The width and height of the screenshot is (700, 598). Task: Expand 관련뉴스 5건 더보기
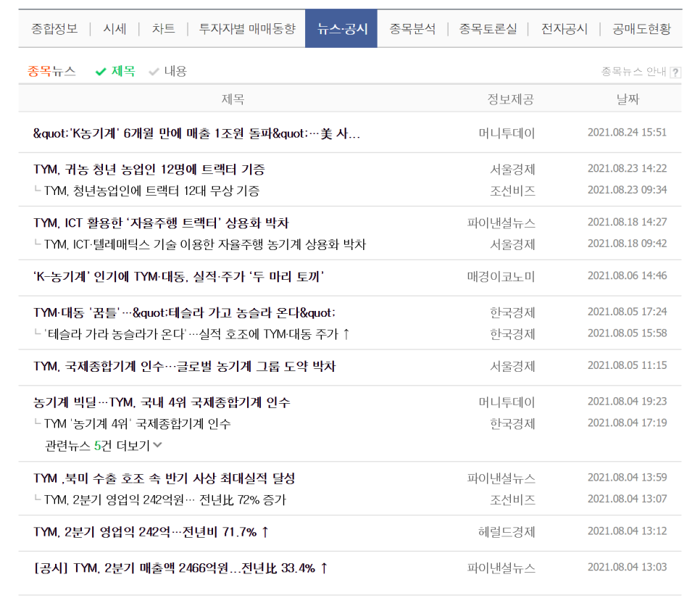104,445
